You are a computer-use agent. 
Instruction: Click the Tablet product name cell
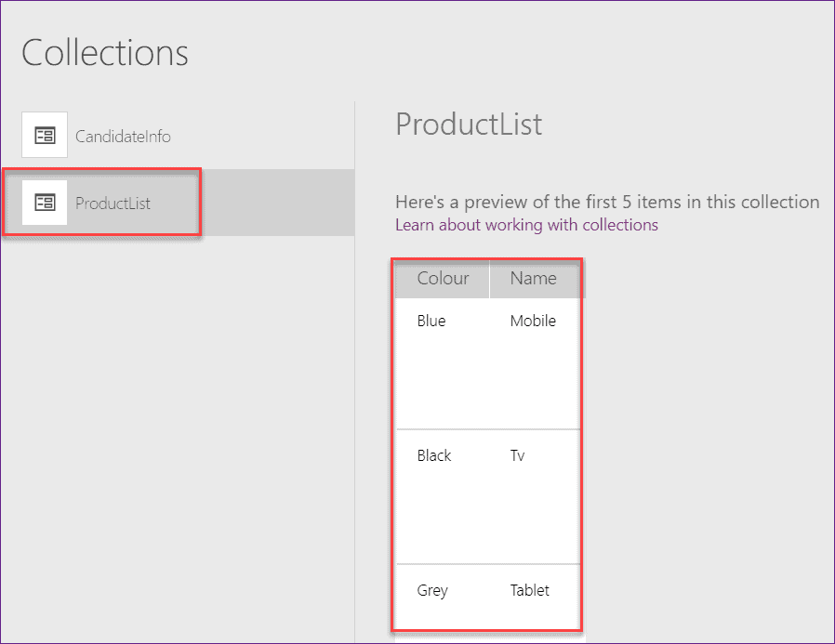[529, 590]
